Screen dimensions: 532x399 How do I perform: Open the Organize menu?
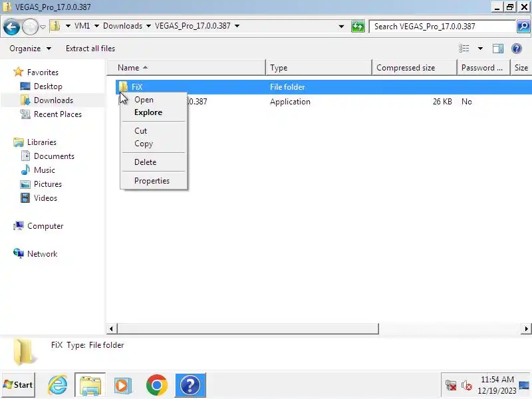tap(30, 49)
